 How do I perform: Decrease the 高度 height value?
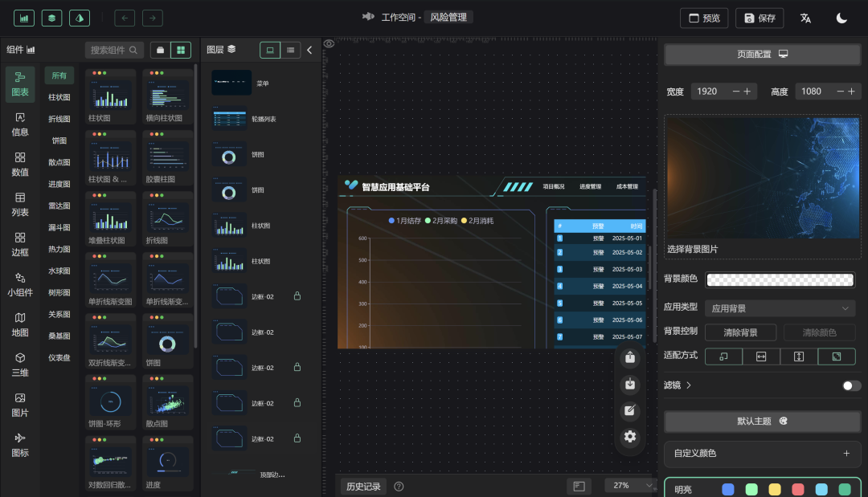(x=841, y=92)
